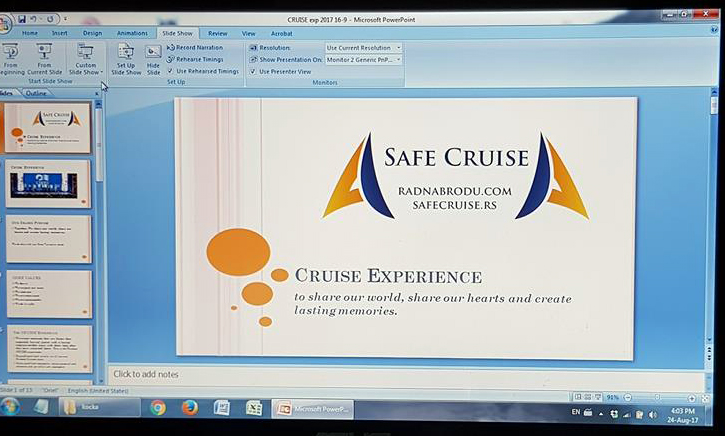Open the Customize Quick Access Toolbar arrow
The image size is (725, 436).
[x=65, y=19]
